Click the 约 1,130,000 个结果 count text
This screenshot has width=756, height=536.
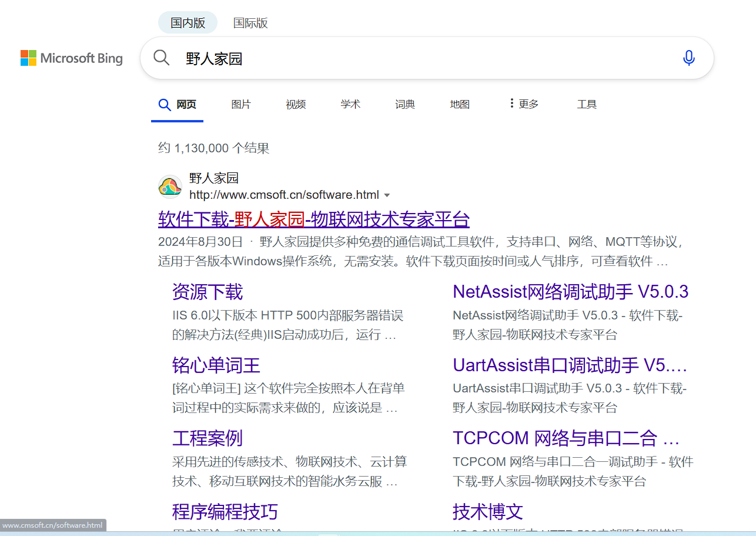click(214, 148)
